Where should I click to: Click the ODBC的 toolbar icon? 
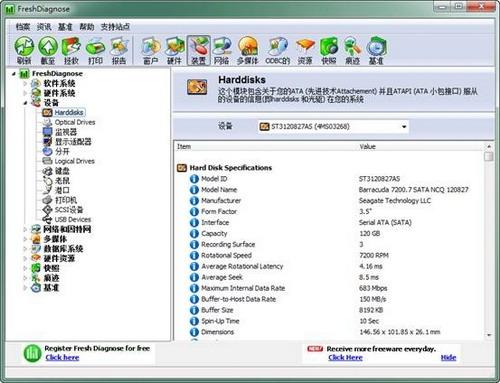click(277, 50)
